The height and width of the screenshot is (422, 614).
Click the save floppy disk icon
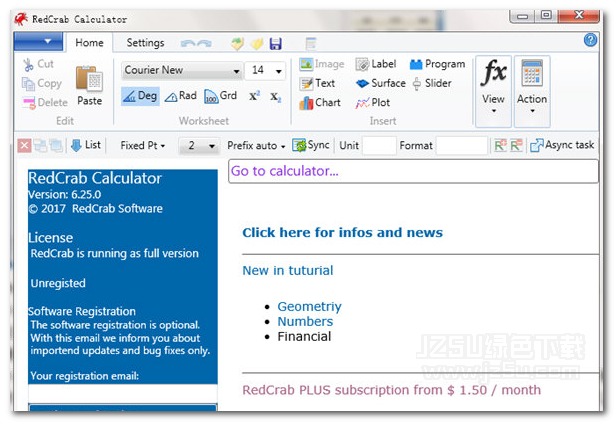click(276, 43)
